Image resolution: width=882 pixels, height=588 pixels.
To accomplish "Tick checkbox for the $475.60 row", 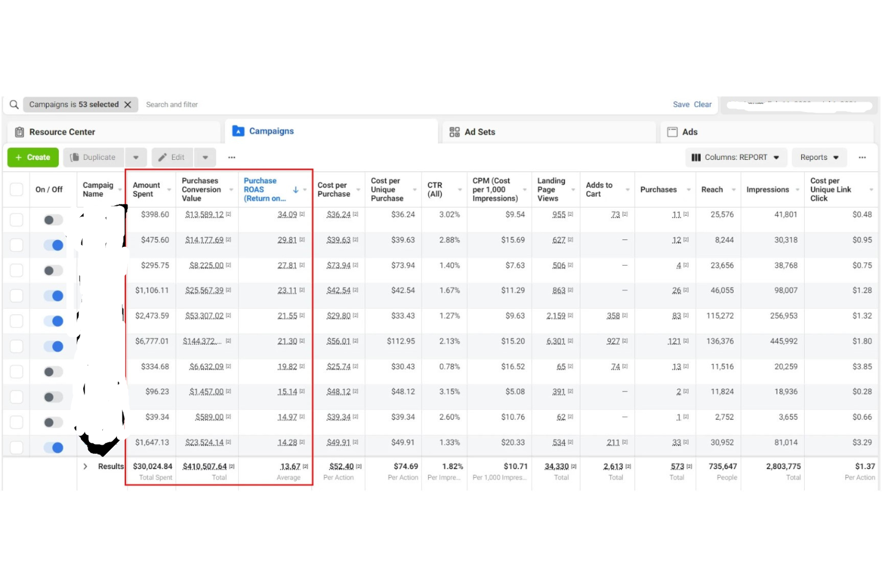I will coord(17,245).
